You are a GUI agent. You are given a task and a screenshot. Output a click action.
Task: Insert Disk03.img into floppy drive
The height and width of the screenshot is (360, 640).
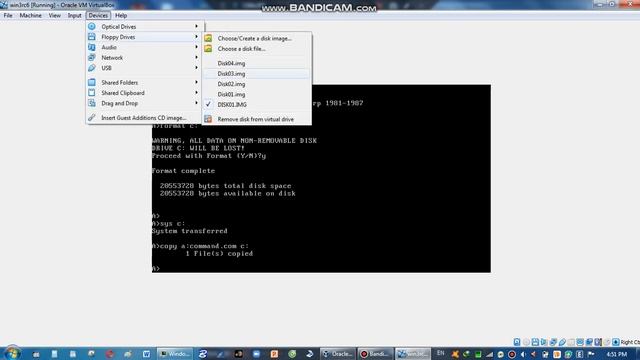click(x=257, y=74)
